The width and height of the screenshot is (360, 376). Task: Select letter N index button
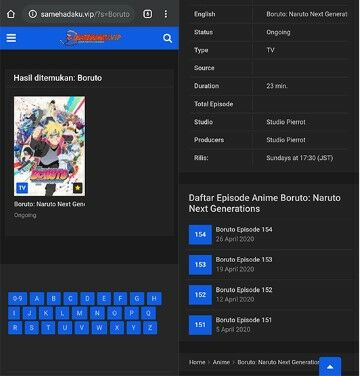[97, 313]
